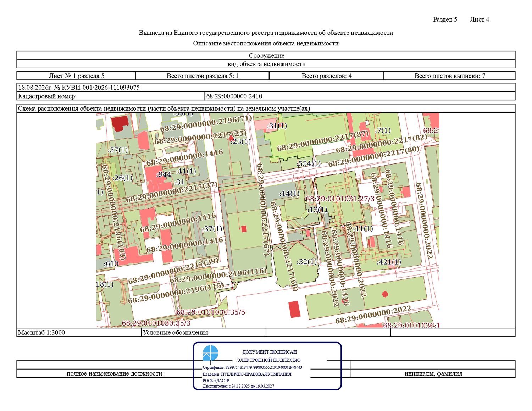Click the ":26(1)" parcel label

click(x=122, y=178)
